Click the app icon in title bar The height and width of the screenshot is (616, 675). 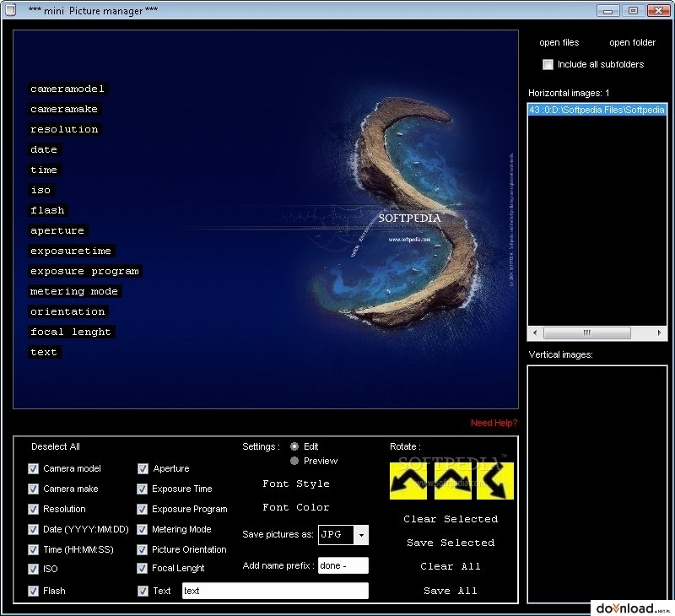coord(11,9)
